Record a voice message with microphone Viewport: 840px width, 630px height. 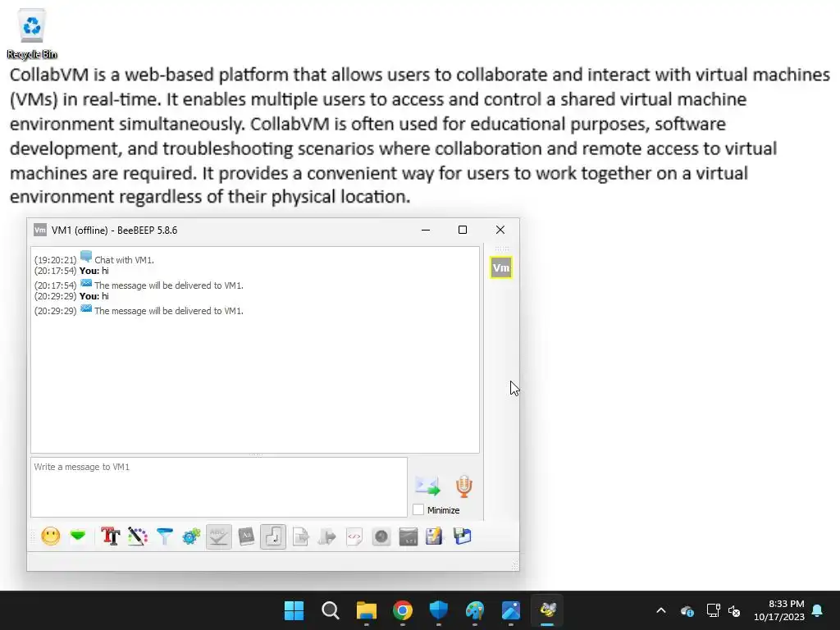(464, 486)
